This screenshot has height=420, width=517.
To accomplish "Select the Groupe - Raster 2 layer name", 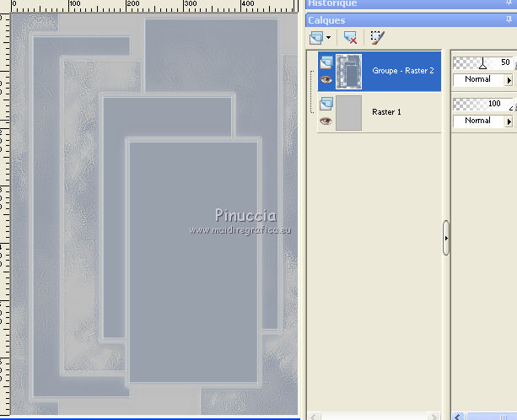I will 403,71.
